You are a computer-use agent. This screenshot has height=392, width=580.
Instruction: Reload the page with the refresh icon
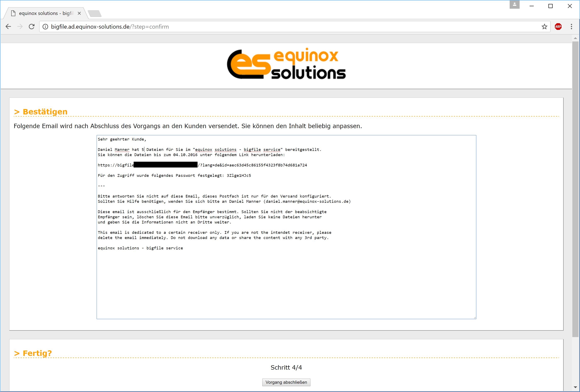coord(32,27)
